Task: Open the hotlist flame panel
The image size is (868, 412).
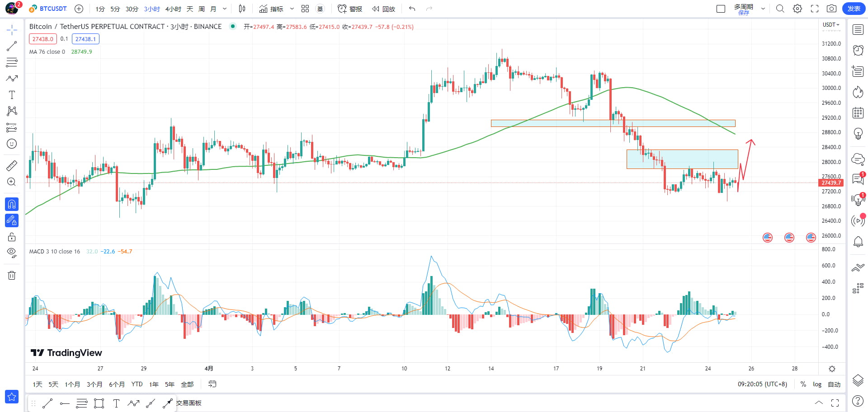Action: (x=858, y=92)
